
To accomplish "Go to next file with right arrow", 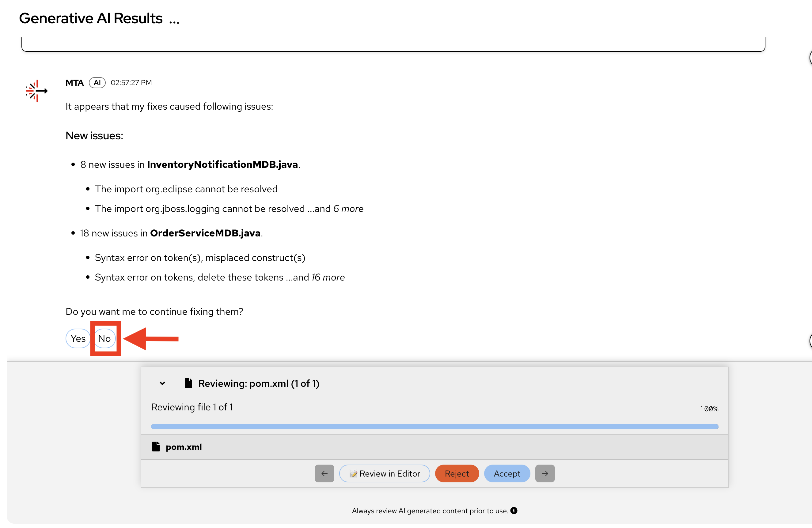I will tap(545, 473).
